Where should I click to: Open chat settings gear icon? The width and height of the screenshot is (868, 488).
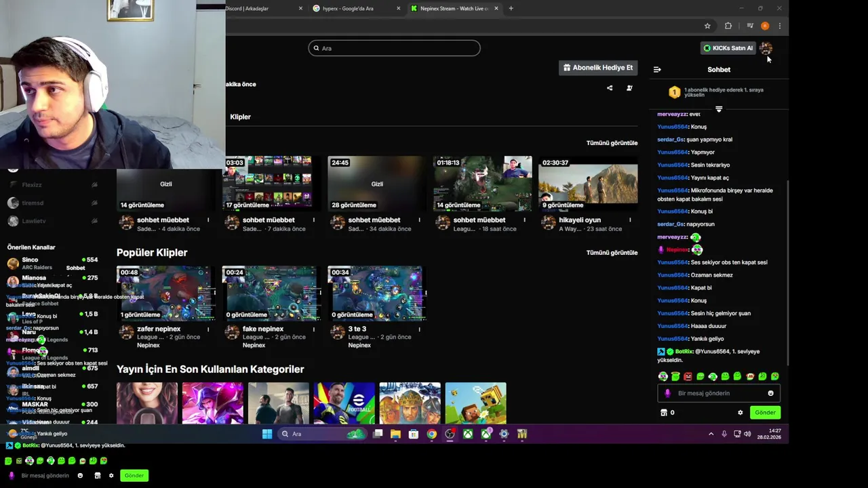pyautogui.click(x=740, y=412)
